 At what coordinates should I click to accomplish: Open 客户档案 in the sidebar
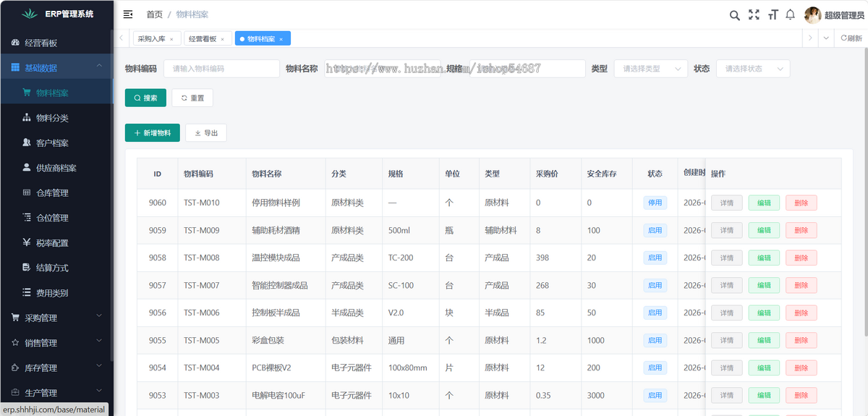pyautogui.click(x=56, y=143)
